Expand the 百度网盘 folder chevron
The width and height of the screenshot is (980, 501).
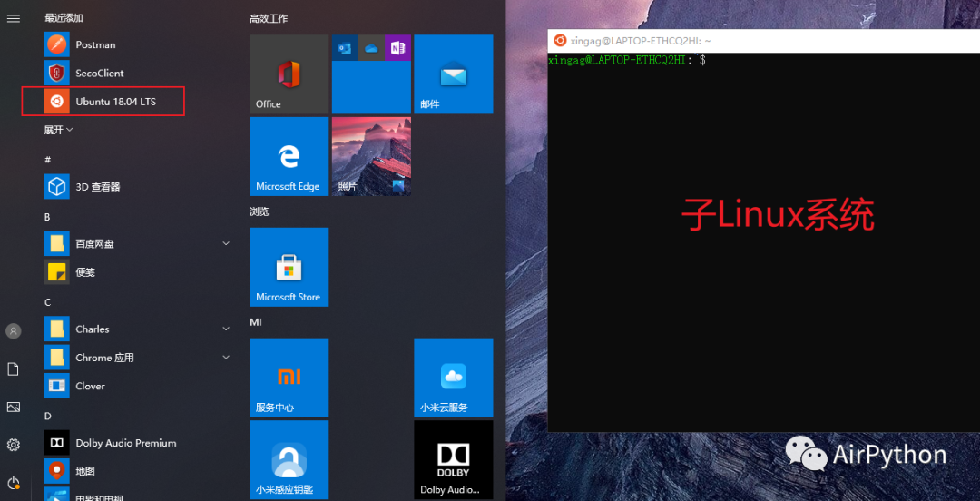click(x=226, y=243)
